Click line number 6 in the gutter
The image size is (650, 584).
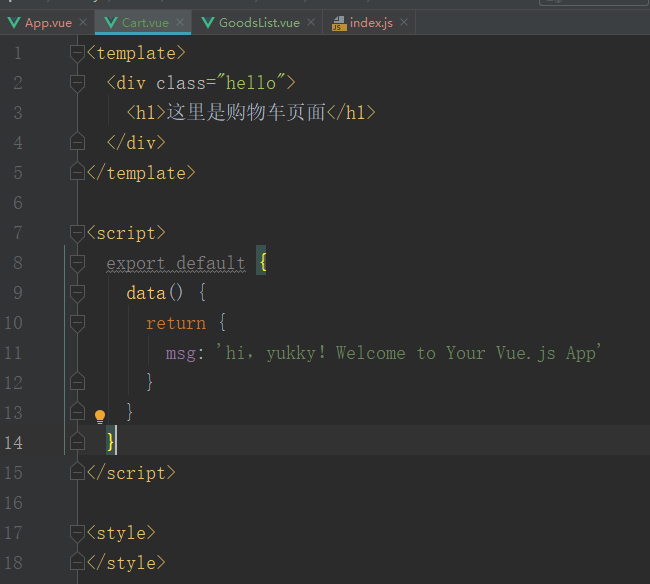click(17, 203)
